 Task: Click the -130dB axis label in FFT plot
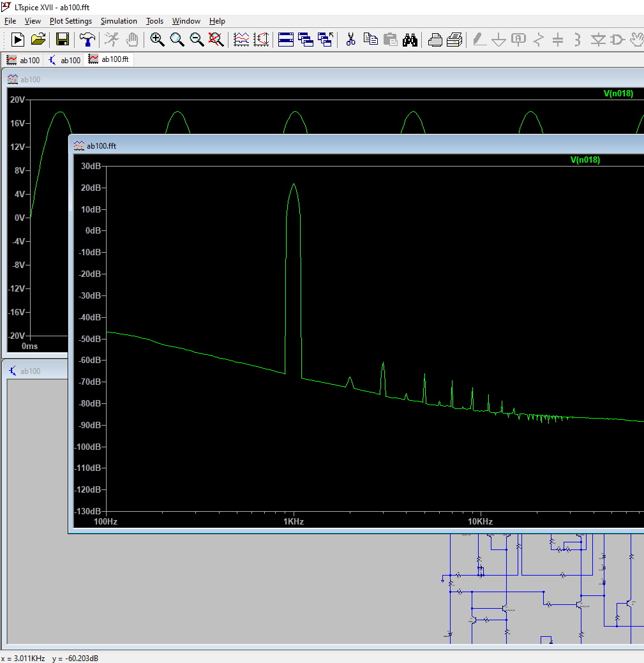pyautogui.click(x=87, y=511)
